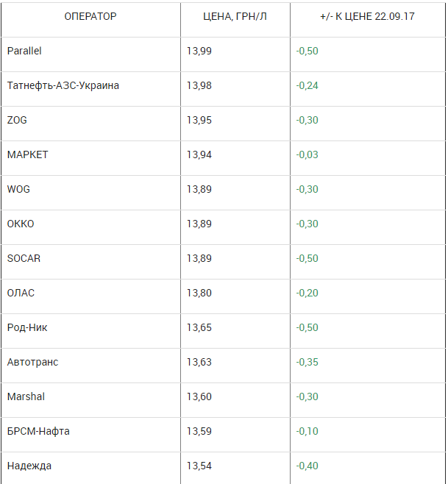Click the 13,99 price value

click(x=199, y=51)
